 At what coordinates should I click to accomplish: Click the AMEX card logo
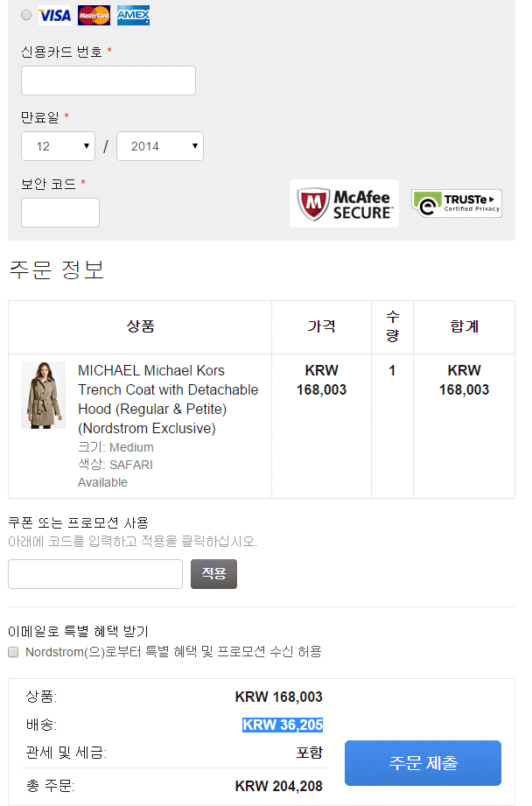pyautogui.click(x=133, y=16)
